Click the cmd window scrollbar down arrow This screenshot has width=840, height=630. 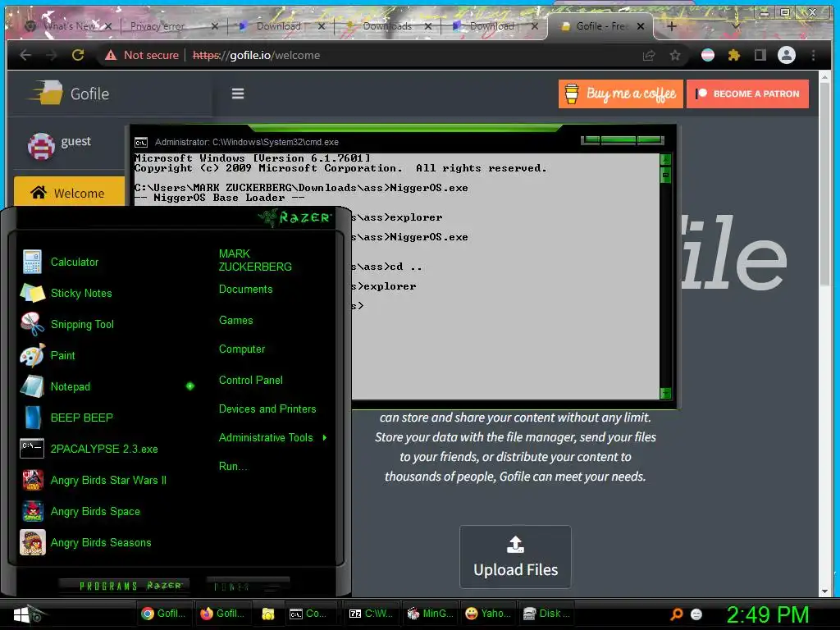(665, 393)
